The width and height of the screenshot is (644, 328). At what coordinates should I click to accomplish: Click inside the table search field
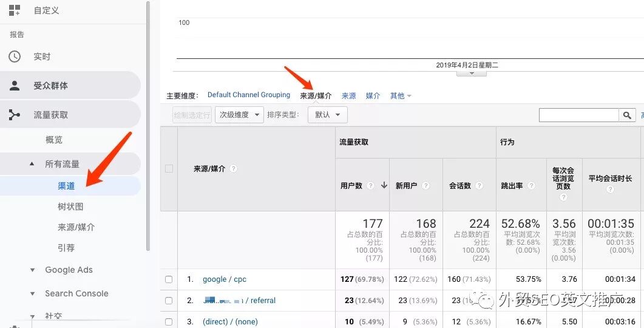click(578, 115)
